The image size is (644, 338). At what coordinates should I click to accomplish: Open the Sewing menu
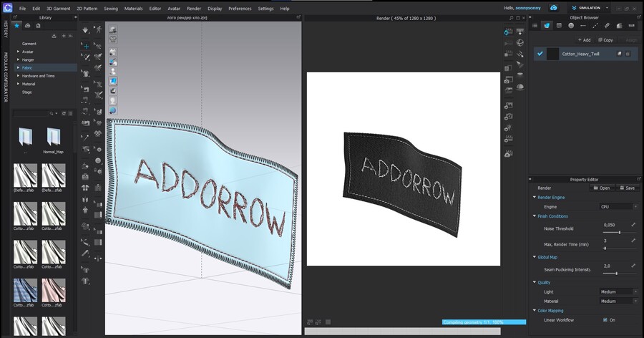click(x=111, y=9)
